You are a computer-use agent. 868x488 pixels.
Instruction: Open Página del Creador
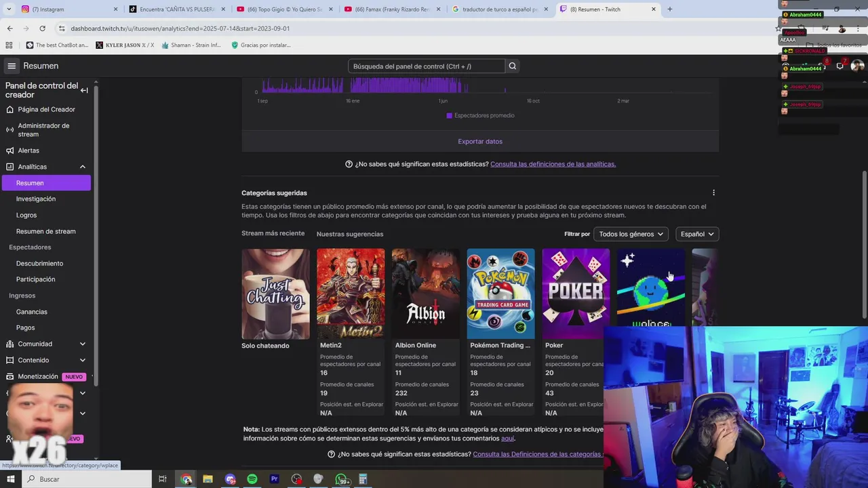pyautogui.click(x=46, y=109)
